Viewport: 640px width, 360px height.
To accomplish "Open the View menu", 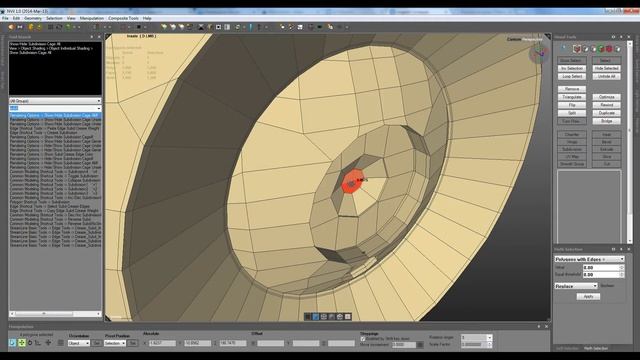I will click(71, 18).
